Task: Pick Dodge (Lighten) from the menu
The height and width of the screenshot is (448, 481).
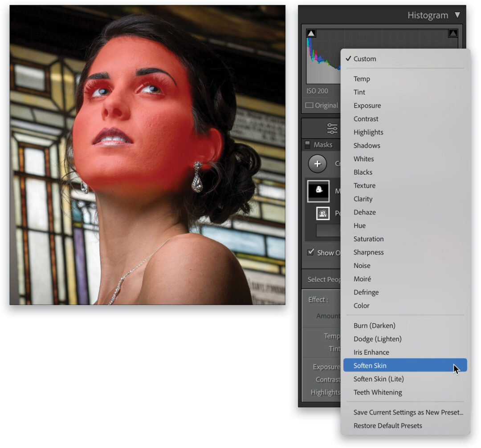Action: 377,339
